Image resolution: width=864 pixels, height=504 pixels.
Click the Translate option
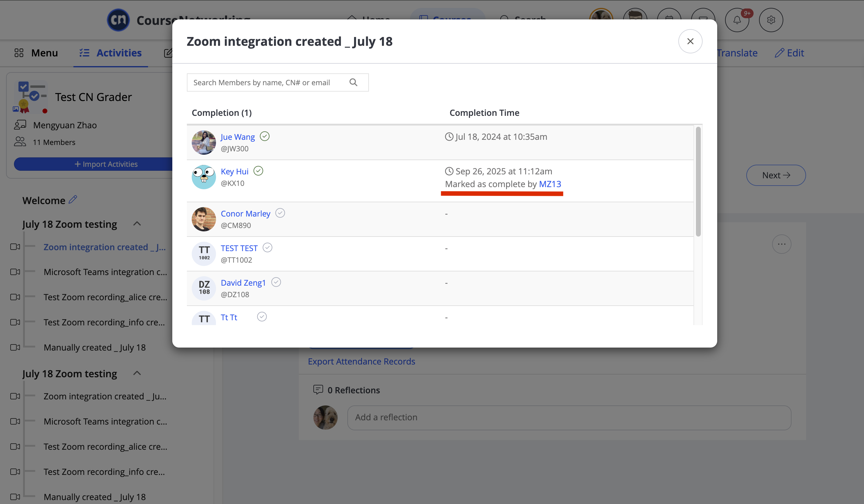coord(737,53)
